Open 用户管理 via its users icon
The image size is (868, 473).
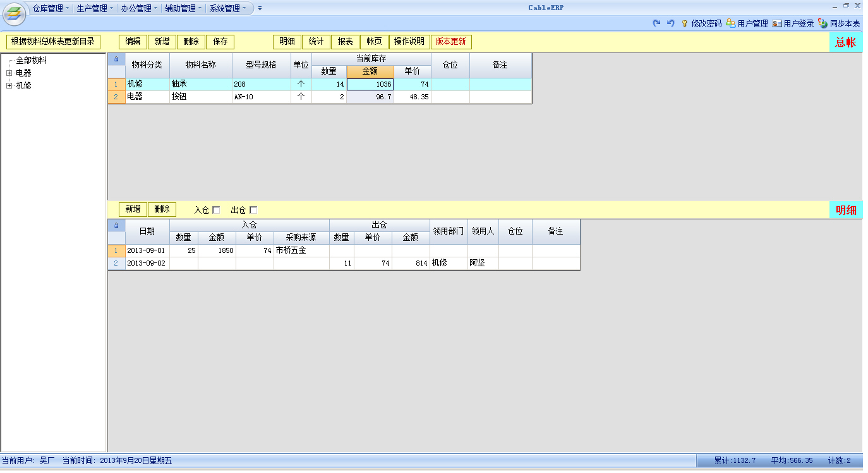coord(730,23)
